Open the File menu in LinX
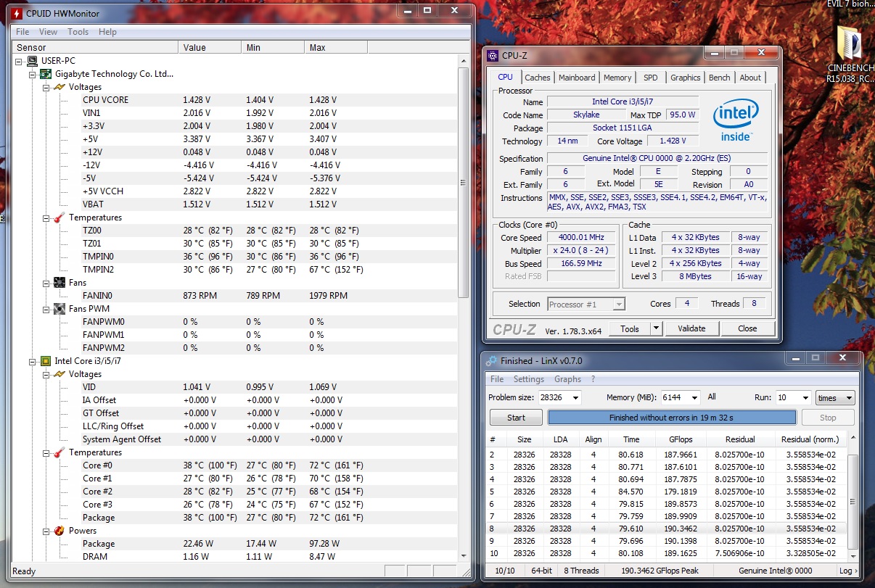Viewport: 875px width, 588px height. (497, 379)
